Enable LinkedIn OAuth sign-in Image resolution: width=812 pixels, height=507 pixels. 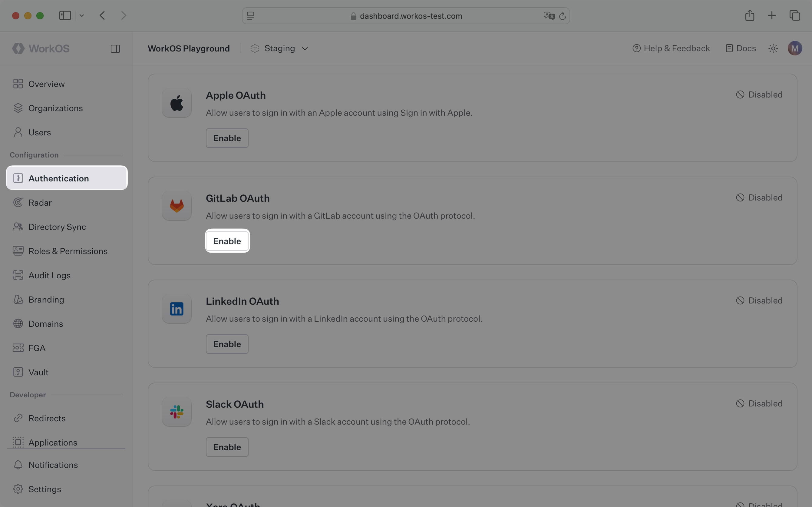click(227, 344)
